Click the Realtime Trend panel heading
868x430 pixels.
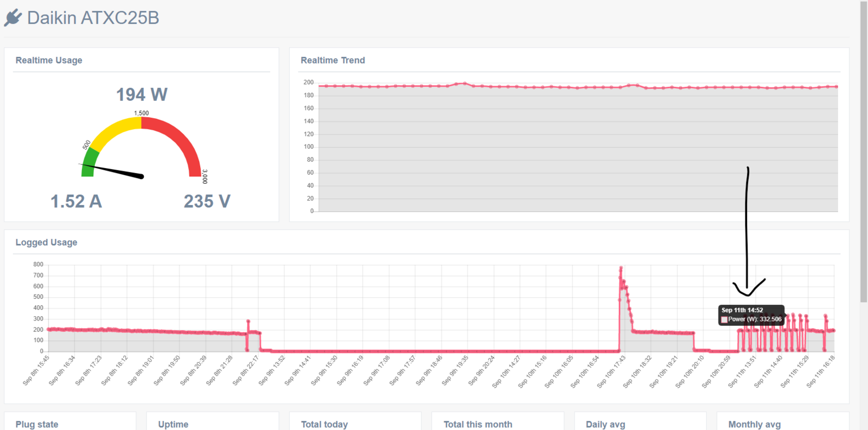[x=333, y=60]
